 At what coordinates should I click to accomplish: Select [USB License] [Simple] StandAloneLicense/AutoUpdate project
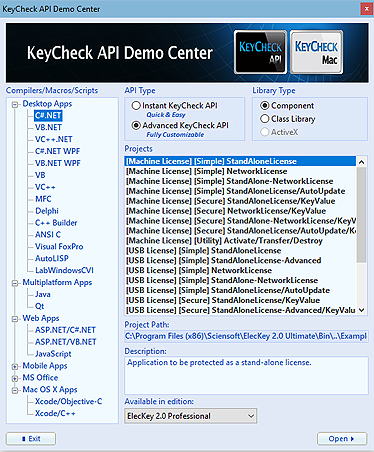tap(240, 290)
